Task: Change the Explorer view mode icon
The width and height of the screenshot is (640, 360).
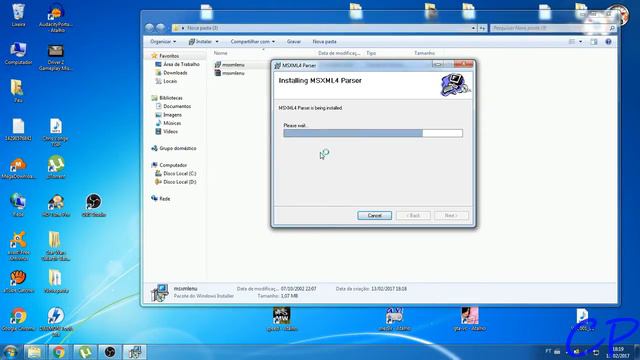Action: pyautogui.click(x=572, y=42)
